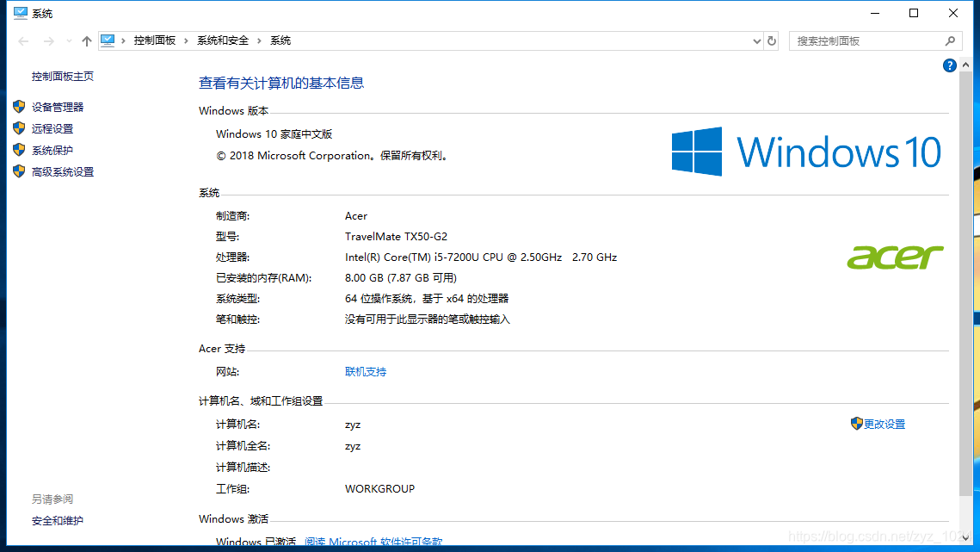This screenshot has width=980, height=552.
Task: Open the recent locations dropdown arrow
Action: click(x=69, y=41)
